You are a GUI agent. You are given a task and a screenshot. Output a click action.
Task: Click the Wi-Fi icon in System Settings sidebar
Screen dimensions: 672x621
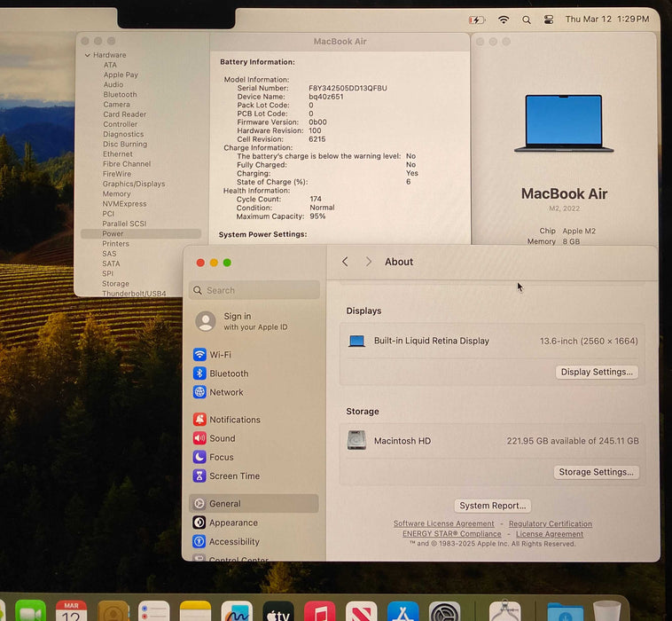point(199,354)
